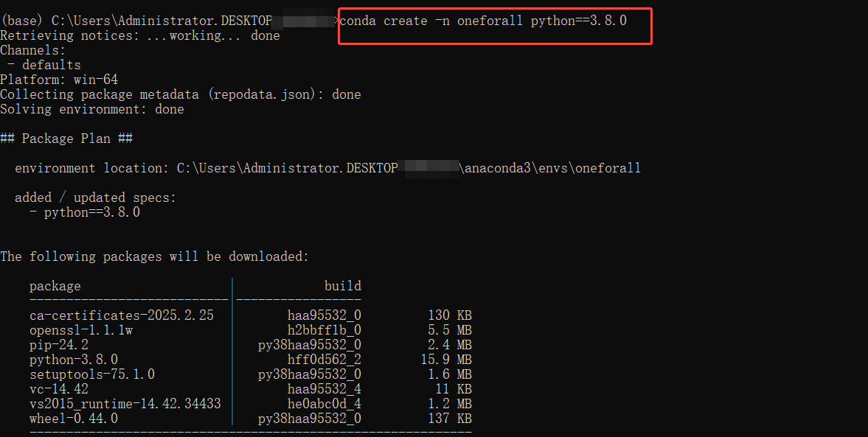Click 'added / updated specs' text

(x=95, y=197)
